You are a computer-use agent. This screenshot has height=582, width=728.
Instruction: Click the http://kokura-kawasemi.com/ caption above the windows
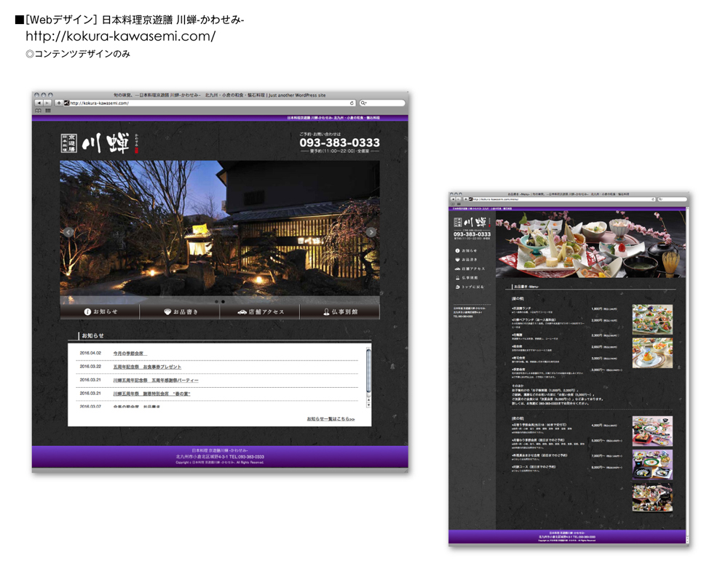point(121,36)
